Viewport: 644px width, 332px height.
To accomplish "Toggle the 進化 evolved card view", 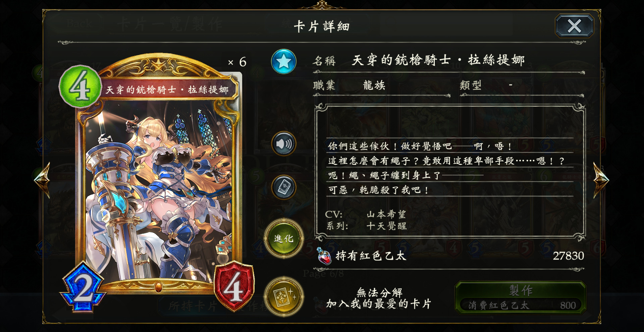I will point(284,238).
